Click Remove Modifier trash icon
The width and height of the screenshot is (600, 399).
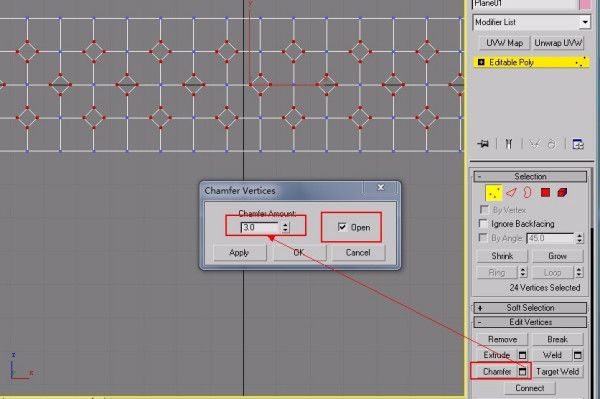[x=551, y=144]
